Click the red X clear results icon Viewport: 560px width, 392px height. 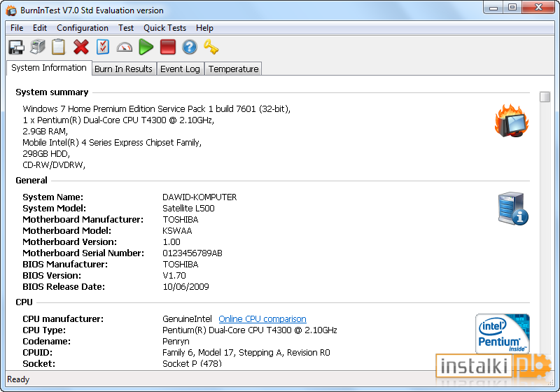click(x=81, y=47)
